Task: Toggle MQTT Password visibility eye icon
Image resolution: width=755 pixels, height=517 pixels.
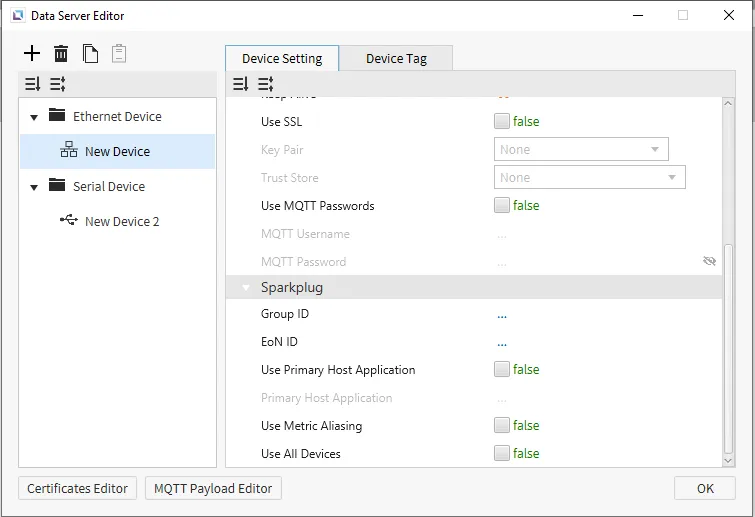Action: click(x=709, y=261)
